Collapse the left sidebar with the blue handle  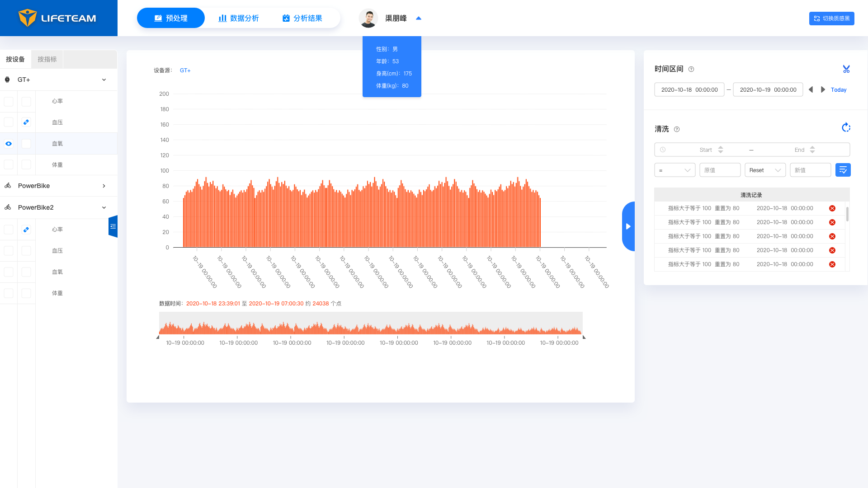[113, 226]
